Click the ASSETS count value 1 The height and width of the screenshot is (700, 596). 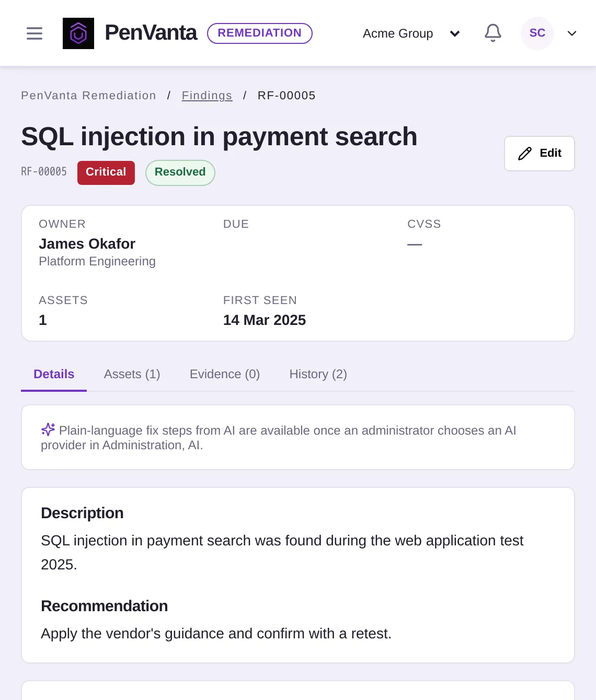click(x=43, y=320)
